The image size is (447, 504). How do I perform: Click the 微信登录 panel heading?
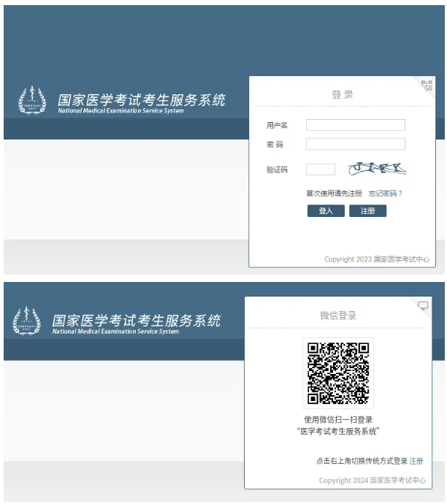338,316
